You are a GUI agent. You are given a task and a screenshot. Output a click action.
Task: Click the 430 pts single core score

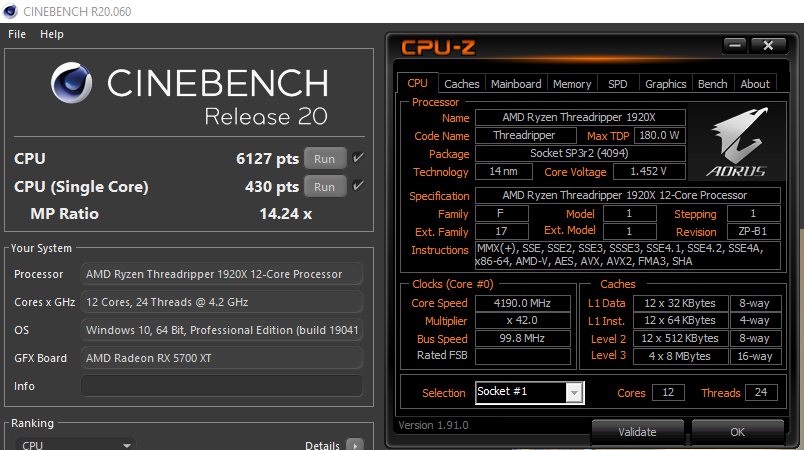[x=272, y=187]
